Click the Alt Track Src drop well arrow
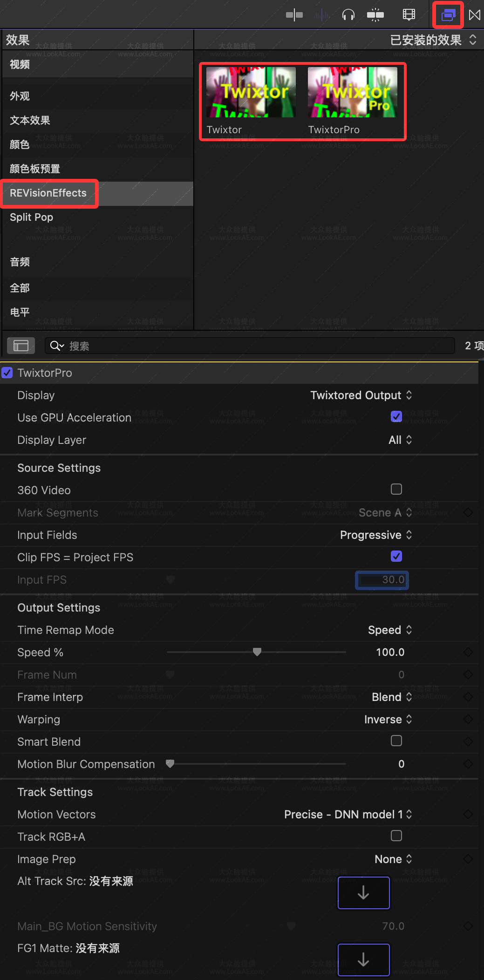This screenshot has width=484, height=980. point(363,892)
